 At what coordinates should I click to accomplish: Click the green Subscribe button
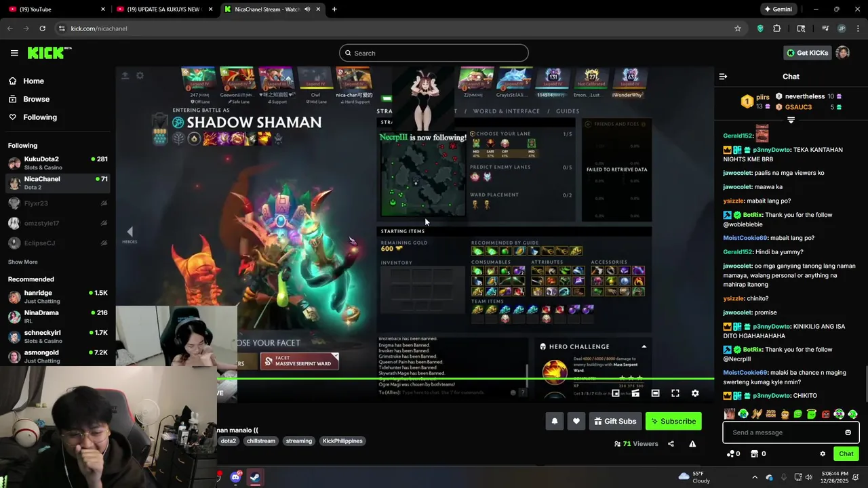[673, 421]
